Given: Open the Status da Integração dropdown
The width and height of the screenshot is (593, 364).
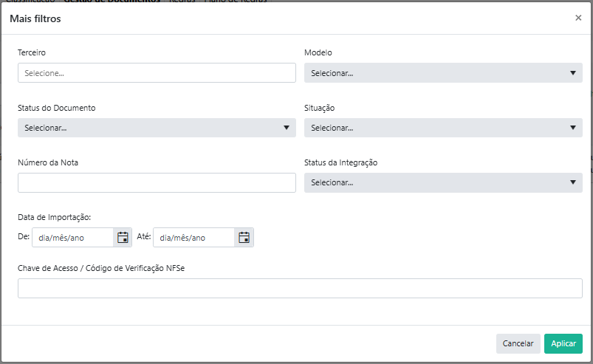Looking at the screenshot, I should 443,182.
